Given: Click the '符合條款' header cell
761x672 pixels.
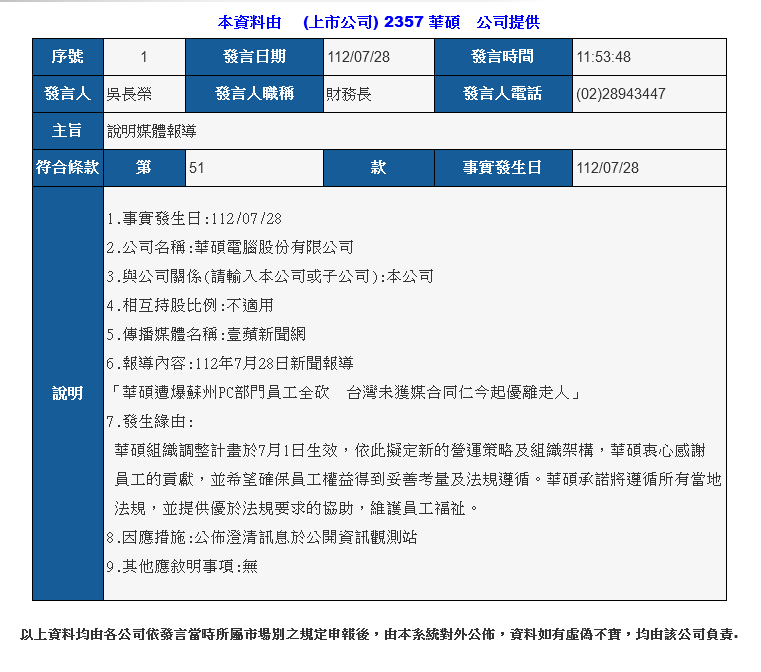Looking at the screenshot, I should click(x=68, y=168).
